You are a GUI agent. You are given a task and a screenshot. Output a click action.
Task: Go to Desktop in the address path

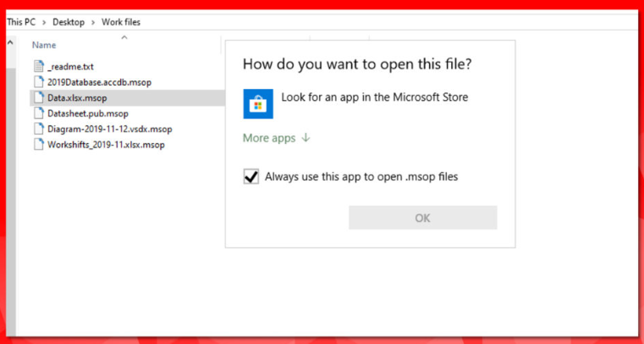coord(69,22)
